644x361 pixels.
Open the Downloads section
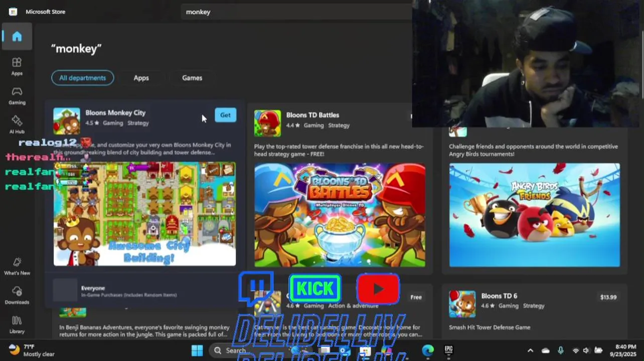[x=17, y=295]
